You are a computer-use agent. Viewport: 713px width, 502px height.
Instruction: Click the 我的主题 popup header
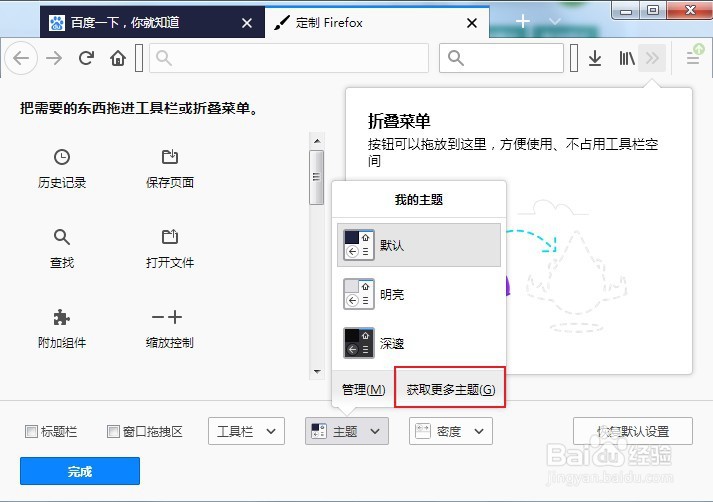click(x=419, y=200)
